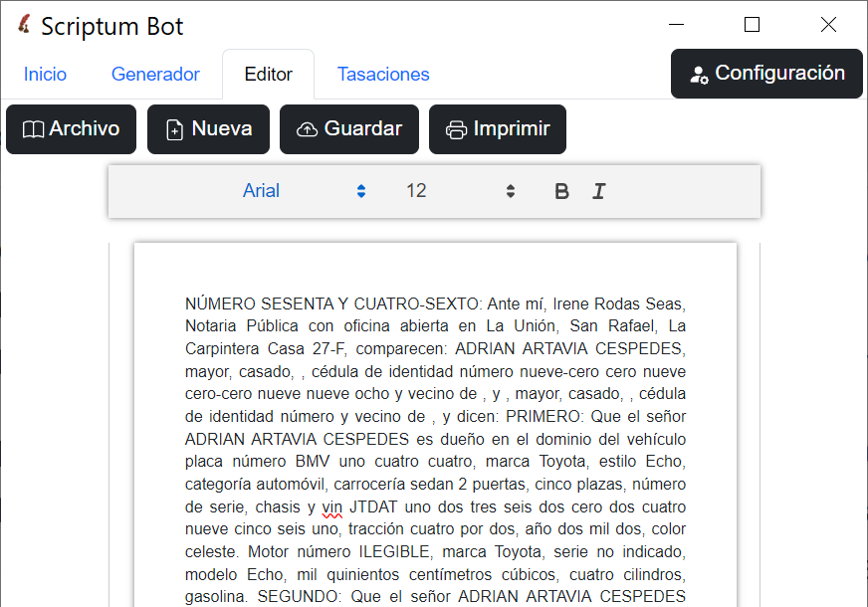Click the text "JTDAT" in the document
Screen dimensions: 868x607
pos(373,506)
